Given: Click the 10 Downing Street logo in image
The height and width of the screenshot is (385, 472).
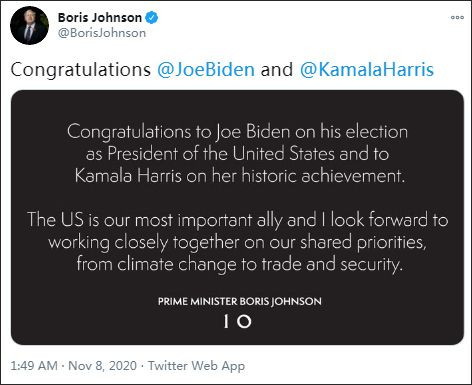Looking at the screenshot, I should point(237,321).
